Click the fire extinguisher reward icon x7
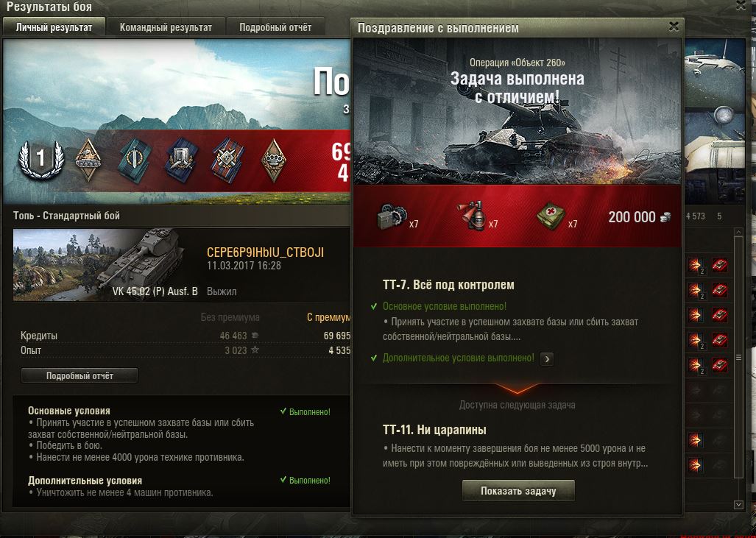This screenshot has height=538, width=756. tap(472, 216)
